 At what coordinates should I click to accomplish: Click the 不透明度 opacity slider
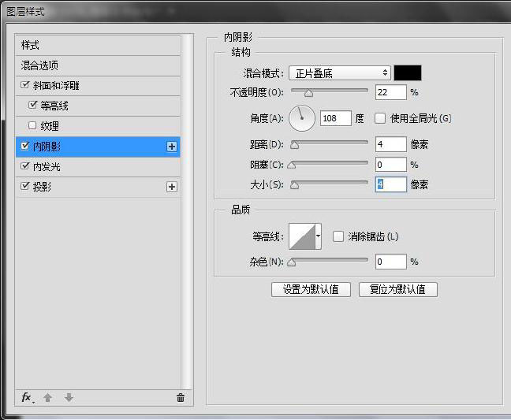pyautogui.click(x=330, y=92)
